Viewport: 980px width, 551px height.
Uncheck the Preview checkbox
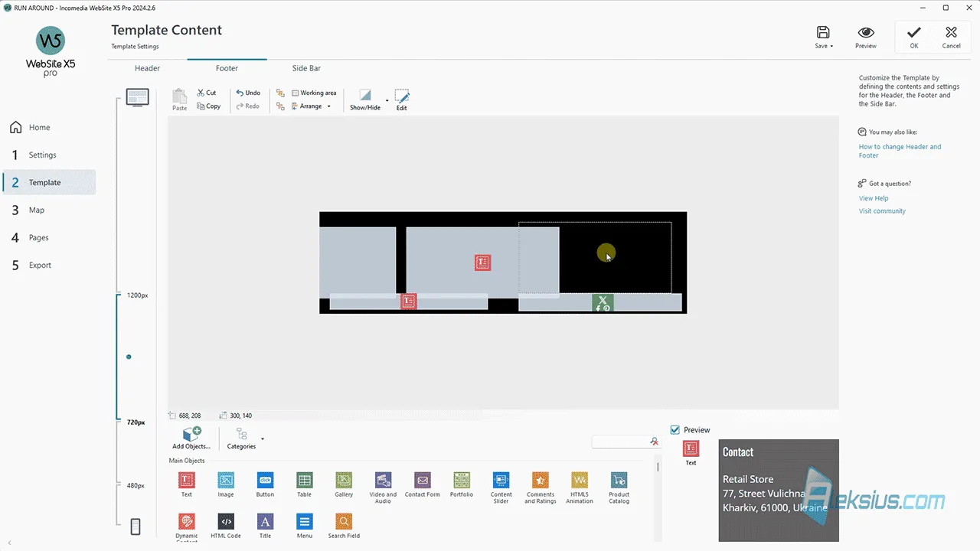675,430
